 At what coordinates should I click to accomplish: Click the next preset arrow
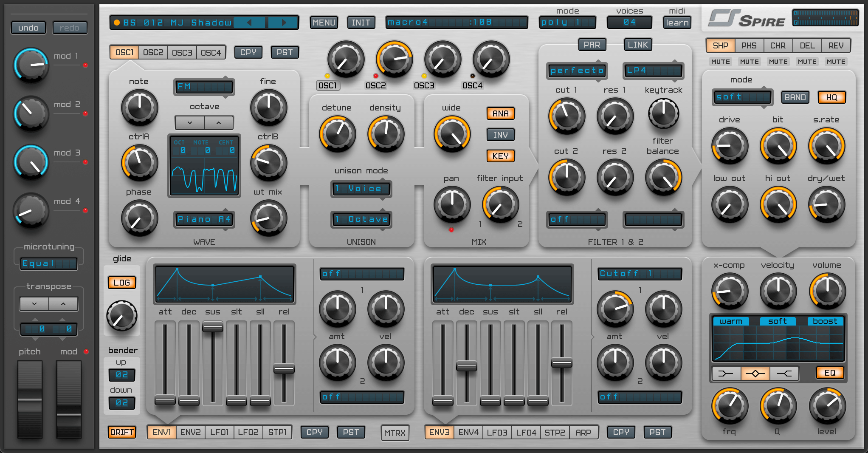point(283,23)
